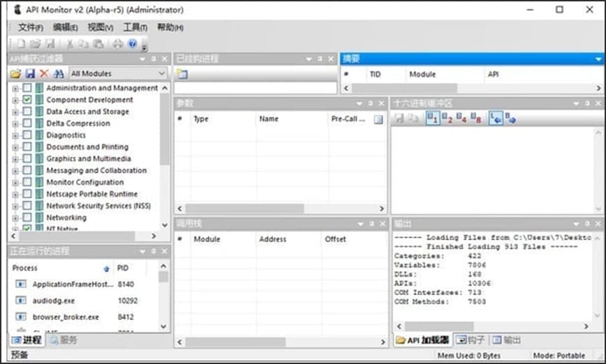Switch to the 钩子 tab
This screenshot has width=606, height=364.
click(470, 340)
